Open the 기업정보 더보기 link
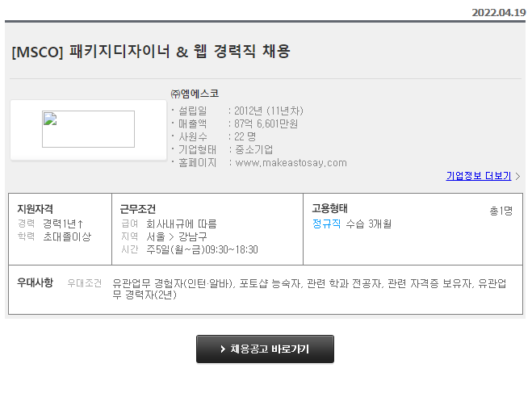 point(478,176)
